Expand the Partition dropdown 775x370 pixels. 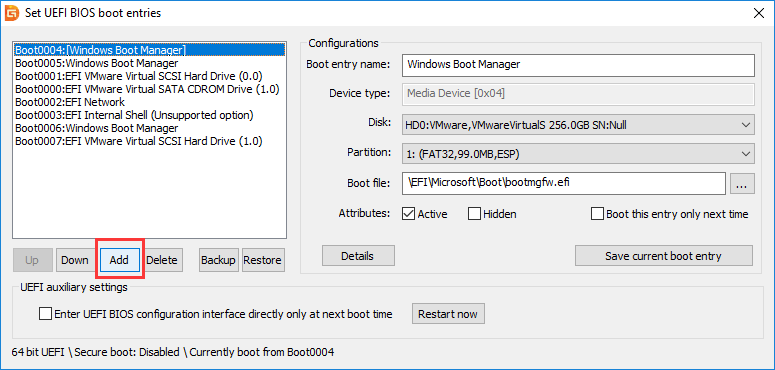click(578, 154)
